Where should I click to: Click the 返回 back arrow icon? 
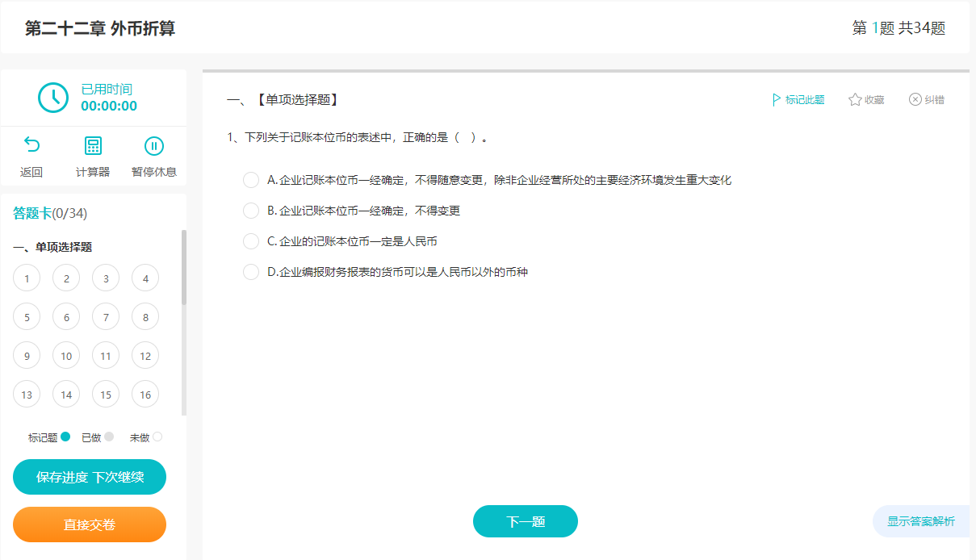click(31, 145)
